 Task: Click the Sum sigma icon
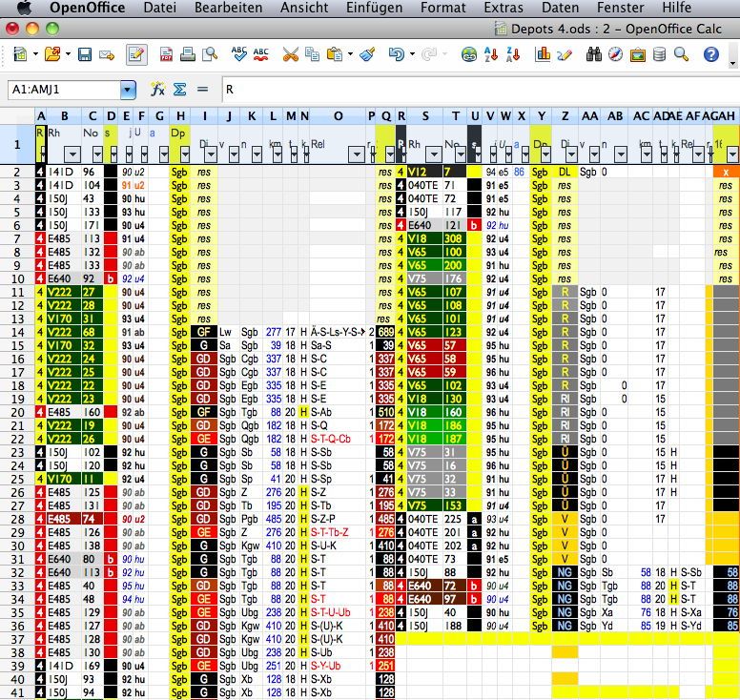[x=179, y=90]
